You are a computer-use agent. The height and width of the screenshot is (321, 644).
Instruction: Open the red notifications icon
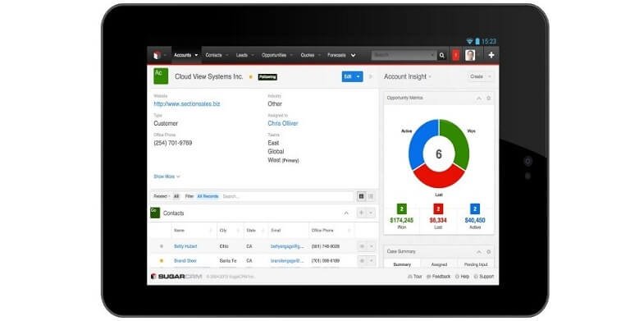point(455,55)
